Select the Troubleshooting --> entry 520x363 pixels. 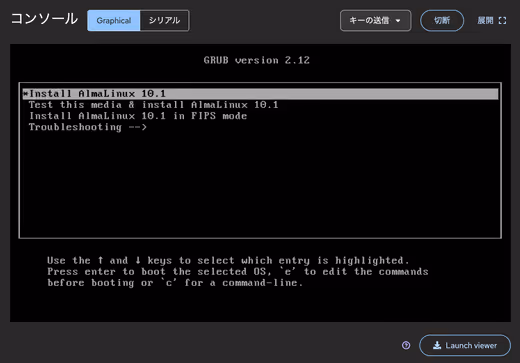(88, 127)
